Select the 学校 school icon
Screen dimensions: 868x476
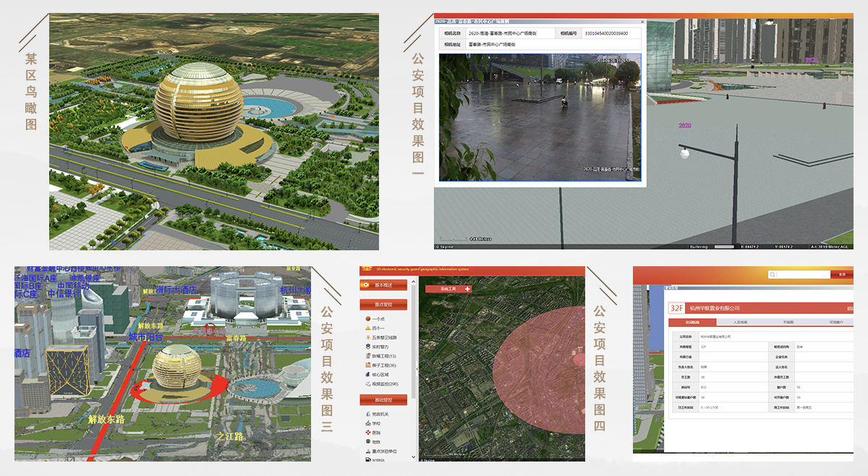367,423
